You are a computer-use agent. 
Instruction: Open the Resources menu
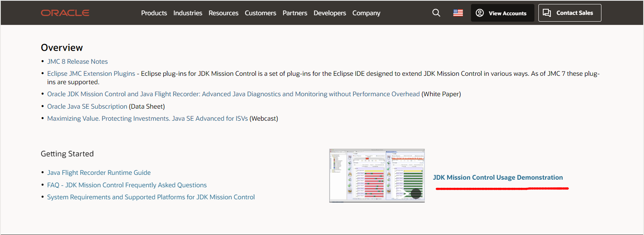[x=224, y=13]
